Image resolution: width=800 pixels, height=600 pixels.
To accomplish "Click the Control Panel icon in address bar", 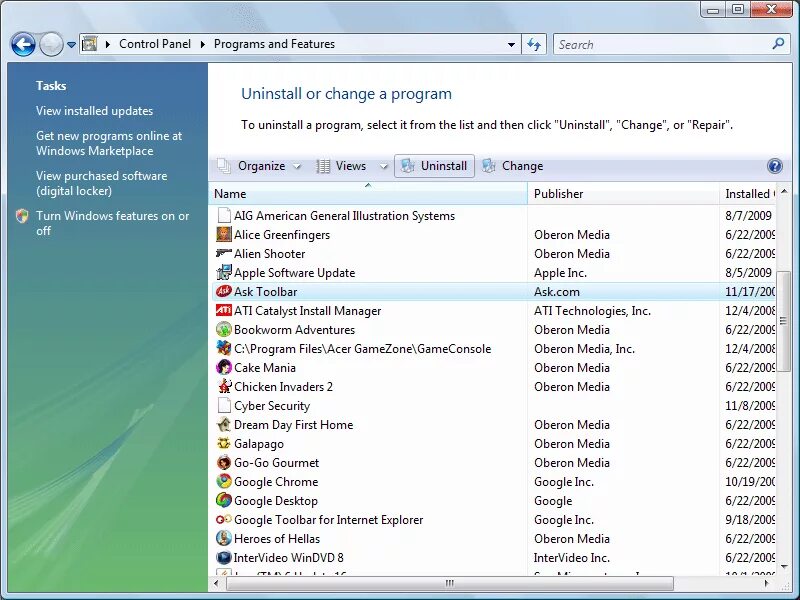I will click(x=90, y=44).
